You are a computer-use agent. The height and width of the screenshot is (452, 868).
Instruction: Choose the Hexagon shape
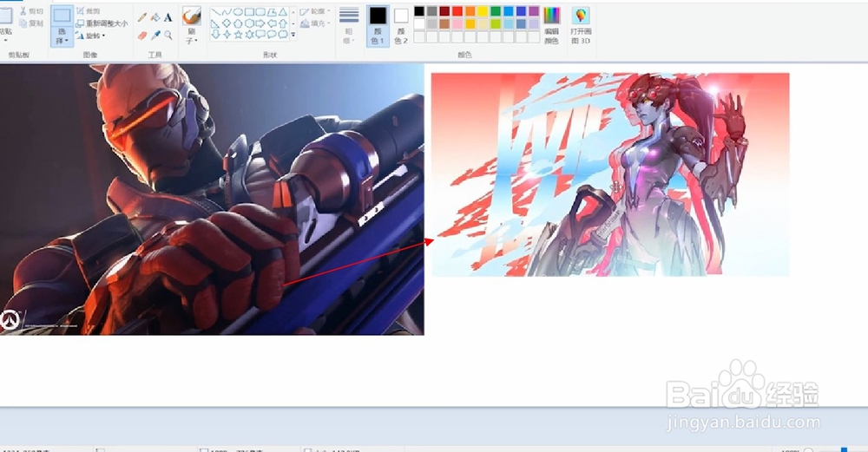click(x=249, y=23)
